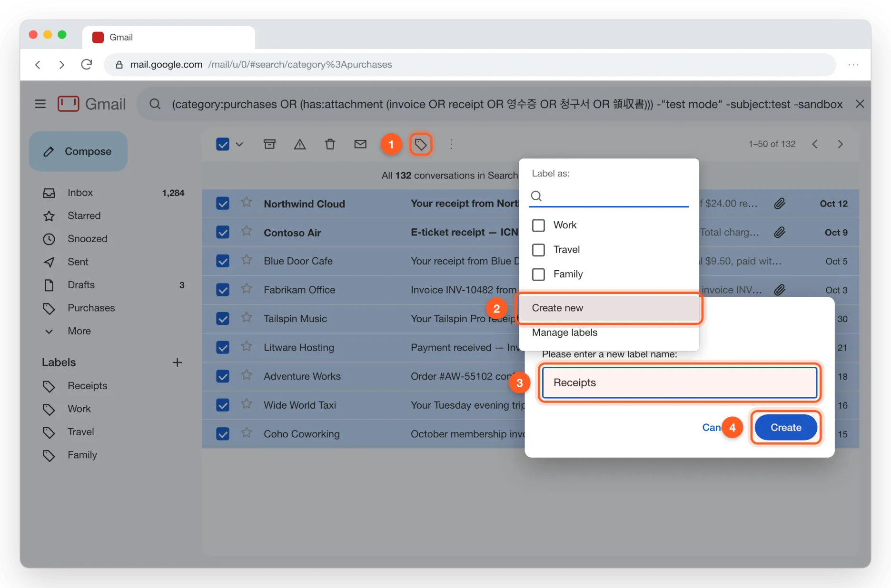Click the search magnifier icon in Gmail search bar

pyautogui.click(x=155, y=104)
